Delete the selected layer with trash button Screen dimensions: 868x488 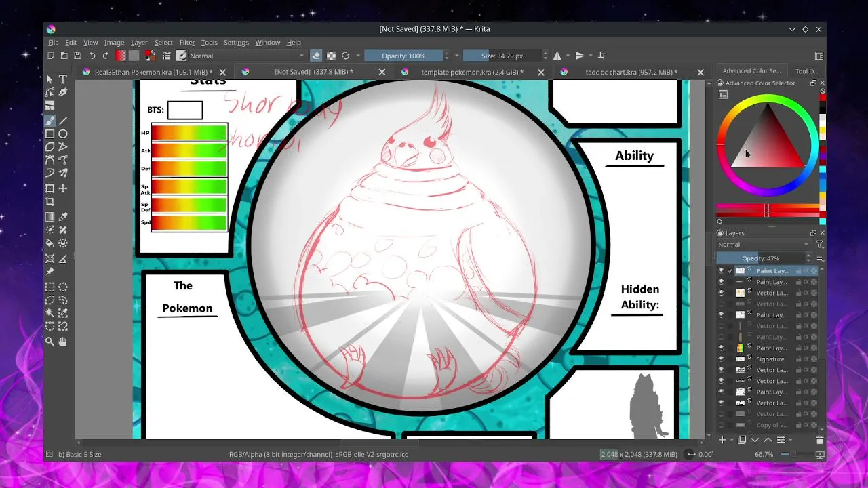coord(819,441)
